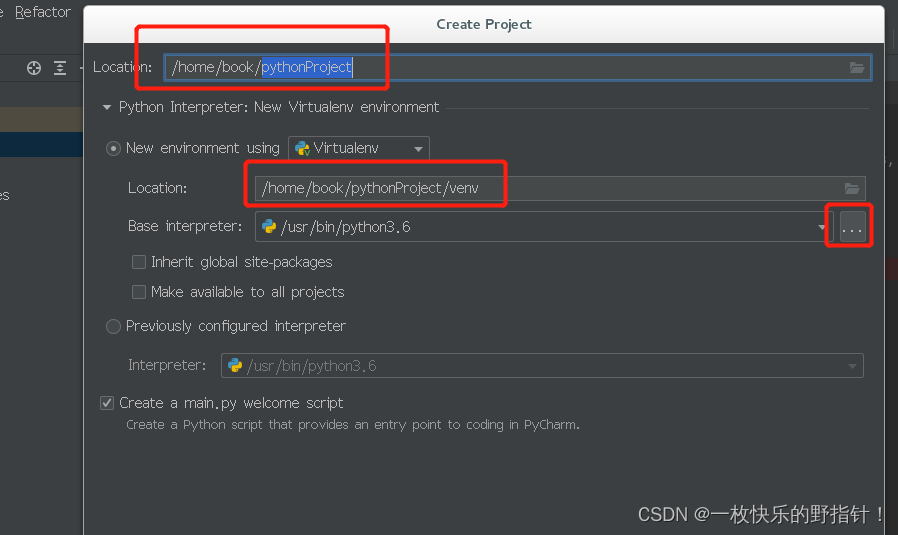This screenshot has height=535, width=898.
Task: Collapse the Python Interpreter section
Action: [x=107, y=107]
